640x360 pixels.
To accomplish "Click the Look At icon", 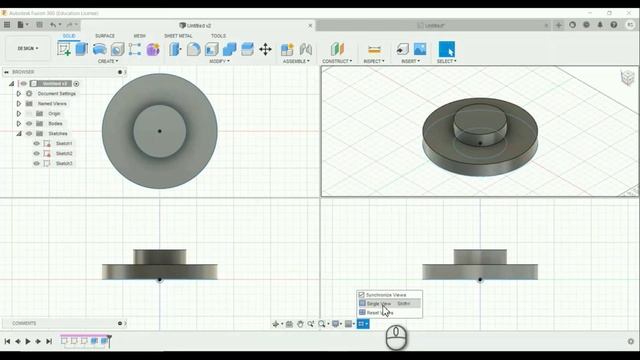I will tap(289, 324).
